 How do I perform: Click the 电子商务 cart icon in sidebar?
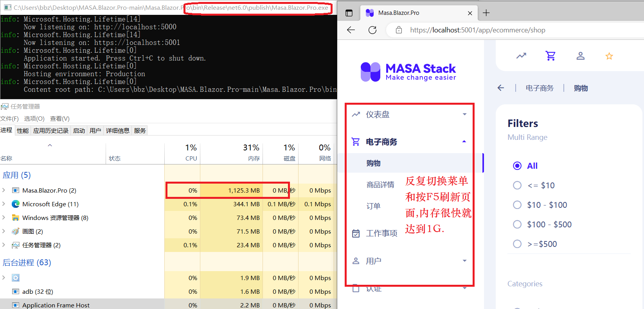pyautogui.click(x=356, y=142)
